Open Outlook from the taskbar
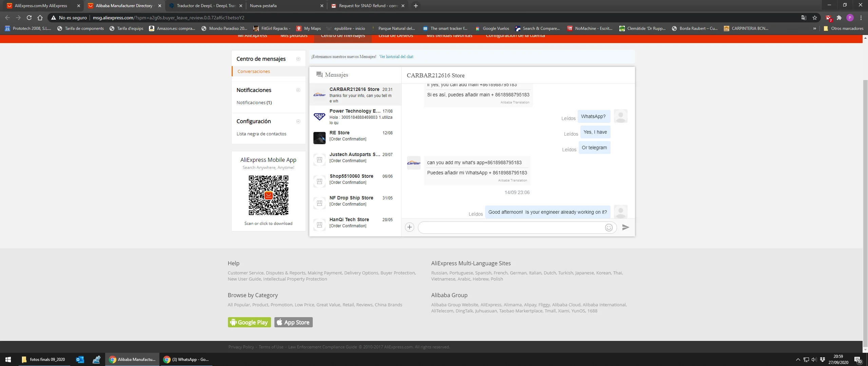Viewport: 868px width, 366px height. click(80, 360)
